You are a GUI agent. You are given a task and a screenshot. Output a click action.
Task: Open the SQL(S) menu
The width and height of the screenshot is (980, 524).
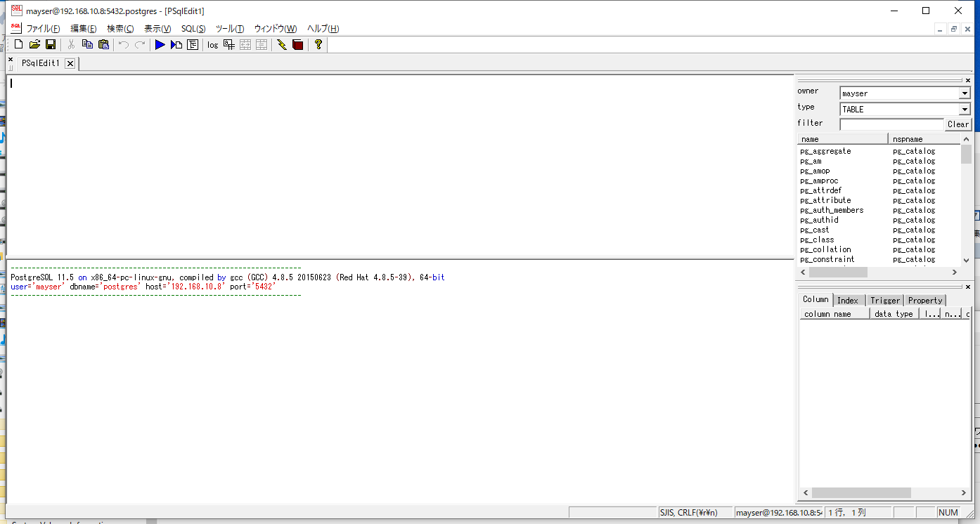coord(193,29)
